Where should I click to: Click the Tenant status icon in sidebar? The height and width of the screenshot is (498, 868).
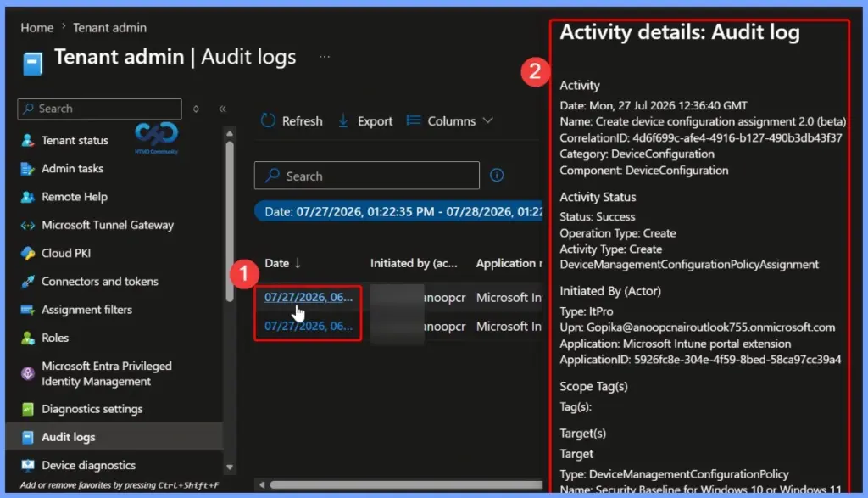pos(28,141)
